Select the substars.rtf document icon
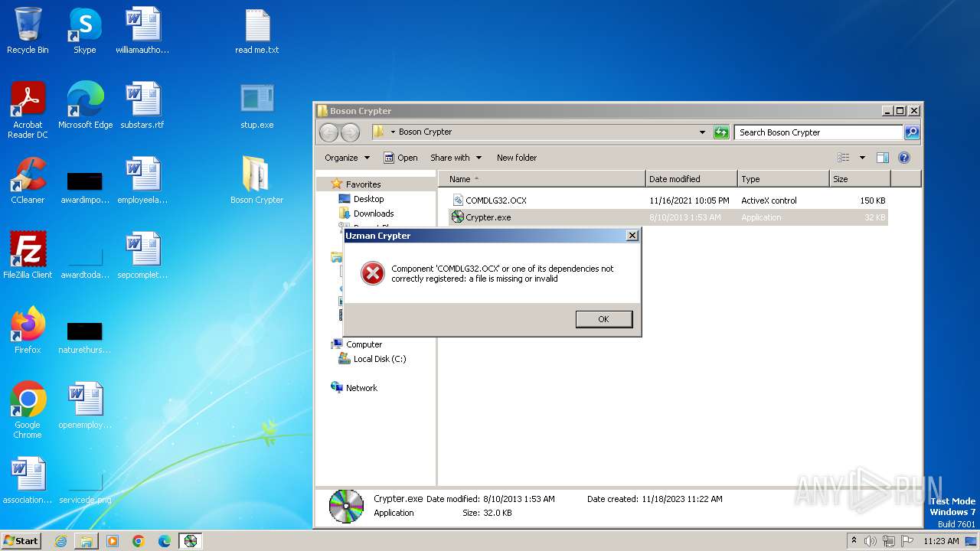This screenshot has height=551, width=980. point(142,106)
